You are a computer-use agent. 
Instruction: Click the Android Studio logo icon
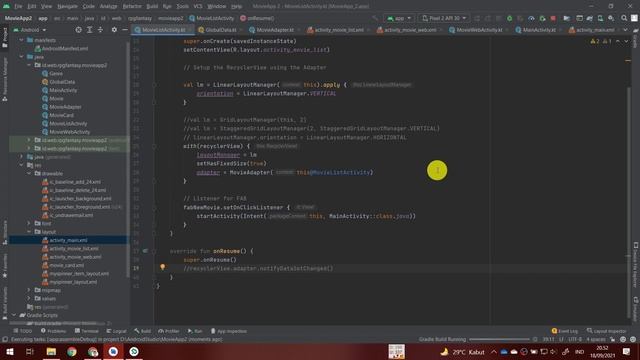(6, 6)
